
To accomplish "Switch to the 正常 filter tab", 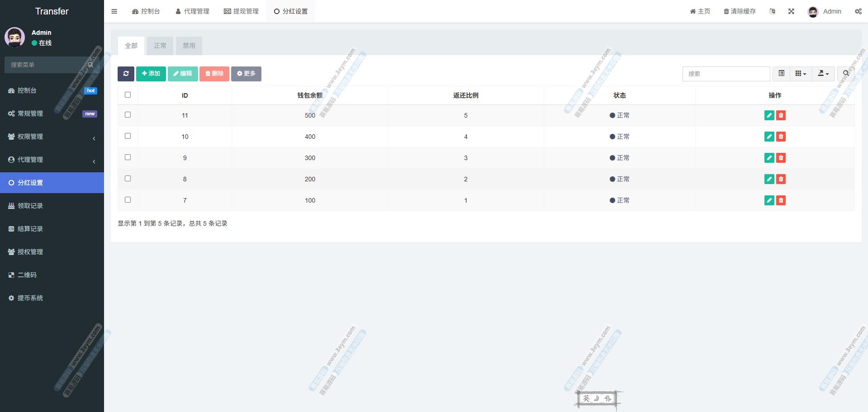I will (160, 46).
